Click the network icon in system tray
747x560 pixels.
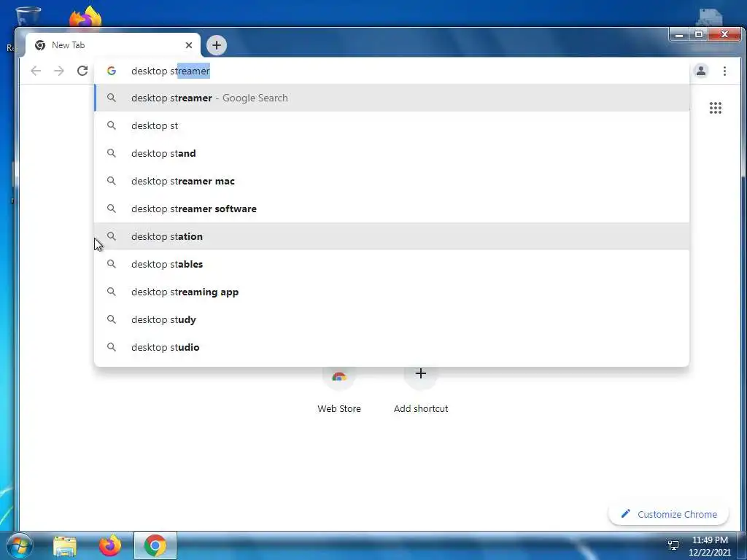673,545
